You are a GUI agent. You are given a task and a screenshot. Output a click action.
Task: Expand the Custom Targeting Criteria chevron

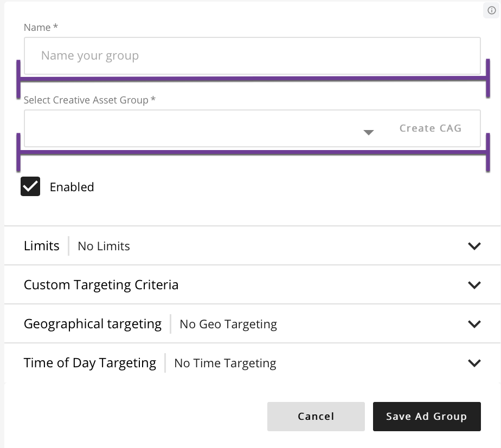[474, 285]
